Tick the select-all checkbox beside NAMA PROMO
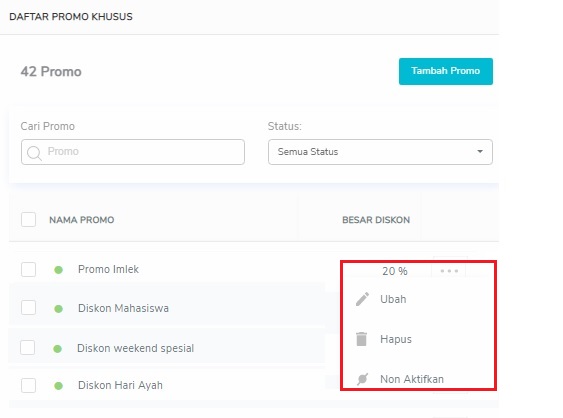This screenshot has height=418, width=563. (x=28, y=219)
